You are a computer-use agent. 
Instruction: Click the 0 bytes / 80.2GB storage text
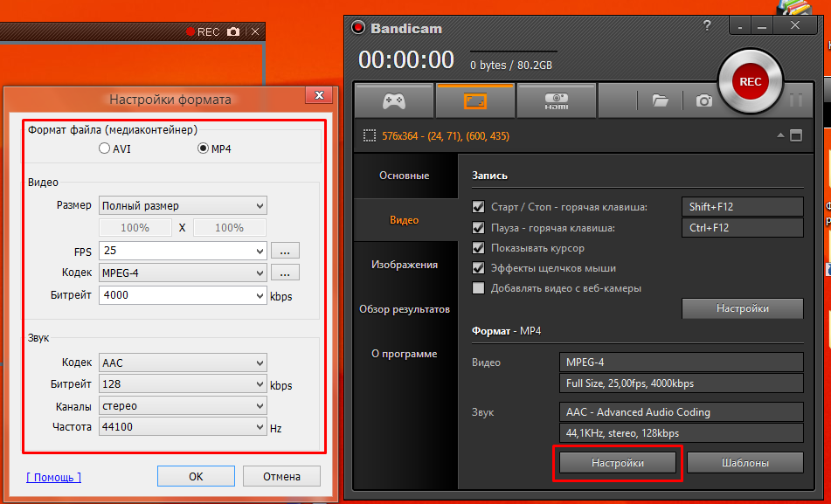pos(511,66)
